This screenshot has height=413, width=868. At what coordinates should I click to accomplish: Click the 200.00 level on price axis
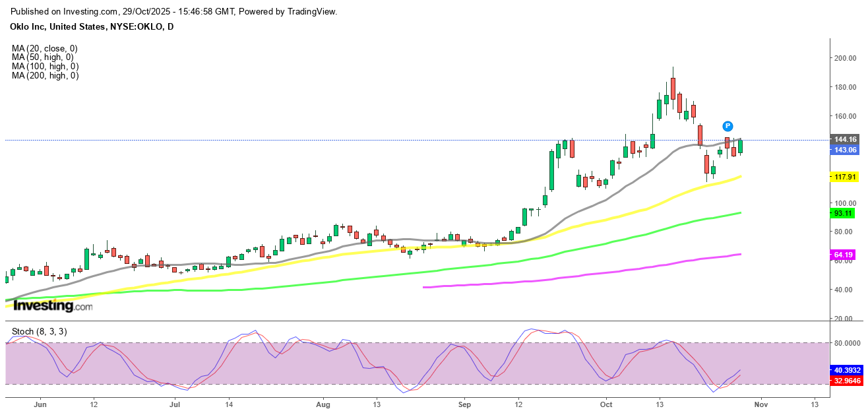(844, 58)
